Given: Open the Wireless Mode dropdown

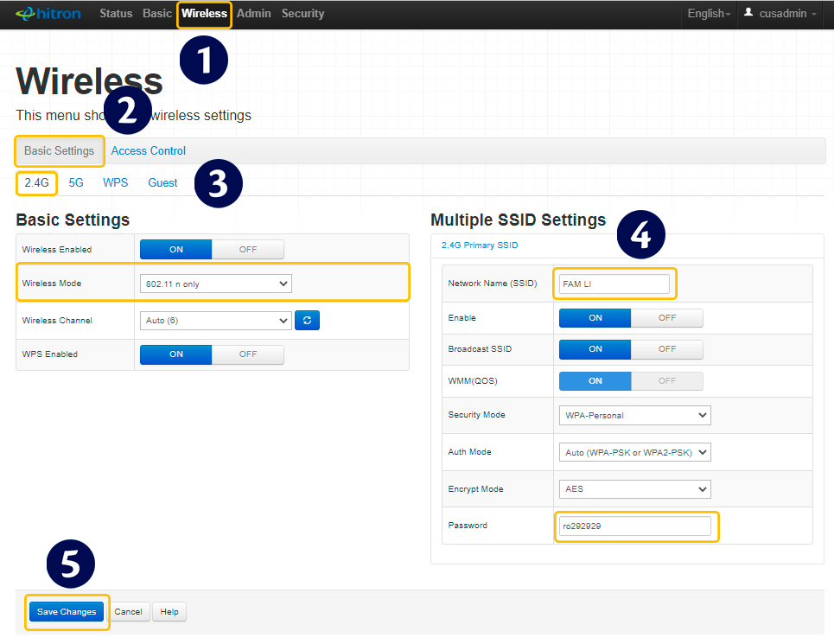Looking at the screenshot, I should 215,284.
